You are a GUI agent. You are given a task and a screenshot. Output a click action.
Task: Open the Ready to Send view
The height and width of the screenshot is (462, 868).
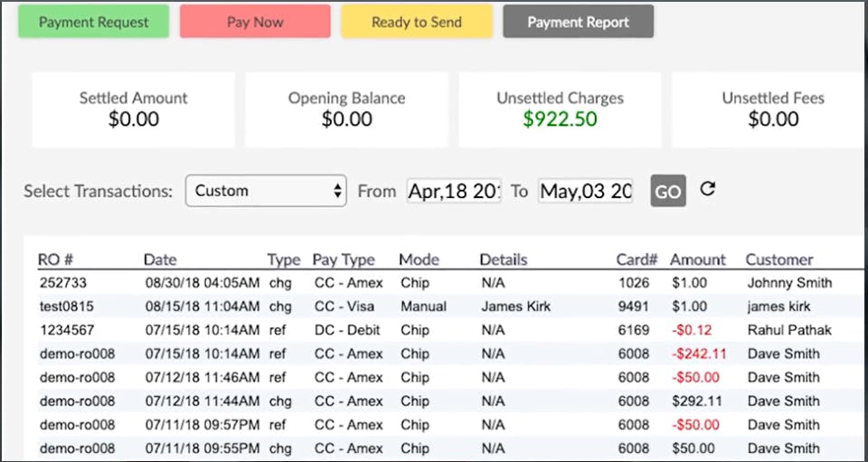click(416, 22)
